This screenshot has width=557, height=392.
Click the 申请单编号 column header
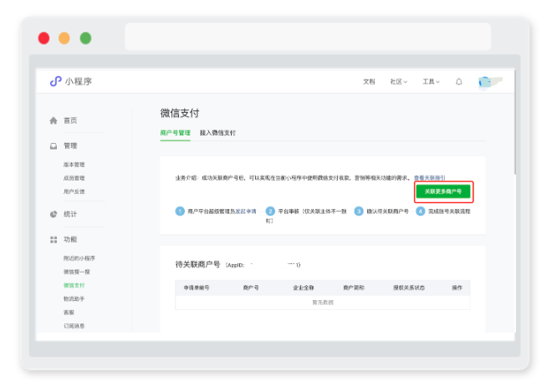pyautogui.click(x=197, y=288)
